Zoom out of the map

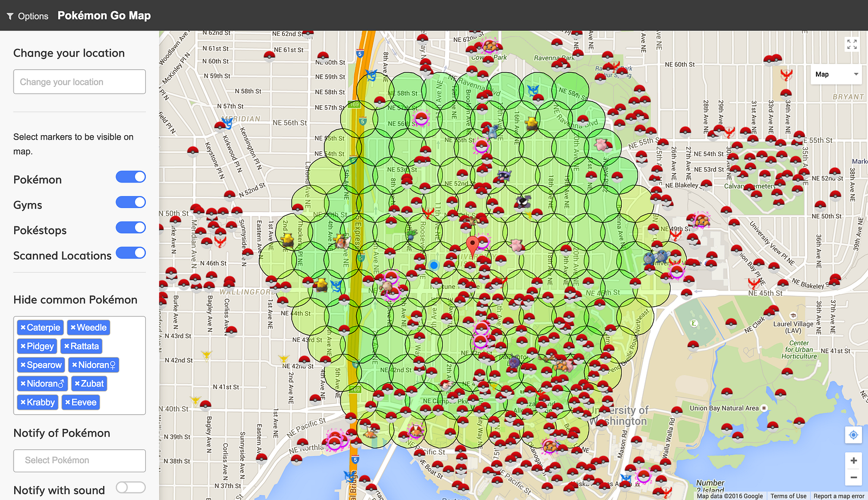[853, 478]
